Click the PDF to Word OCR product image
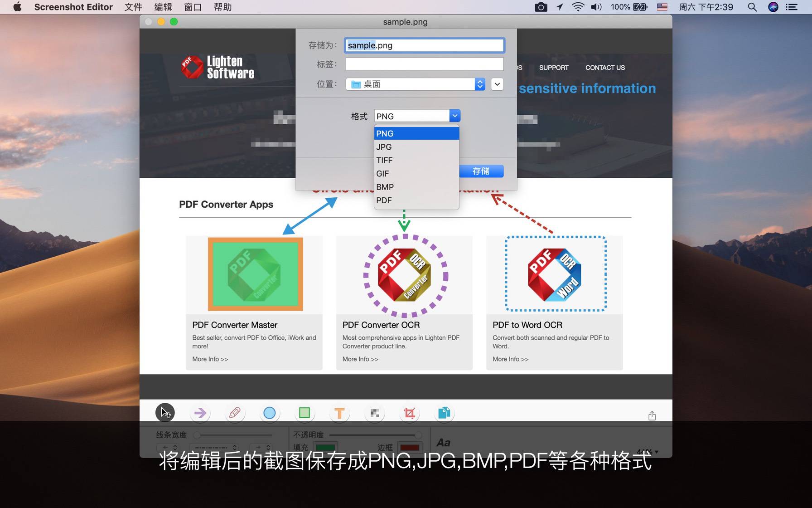The width and height of the screenshot is (812, 508). [x=555, y=274]
